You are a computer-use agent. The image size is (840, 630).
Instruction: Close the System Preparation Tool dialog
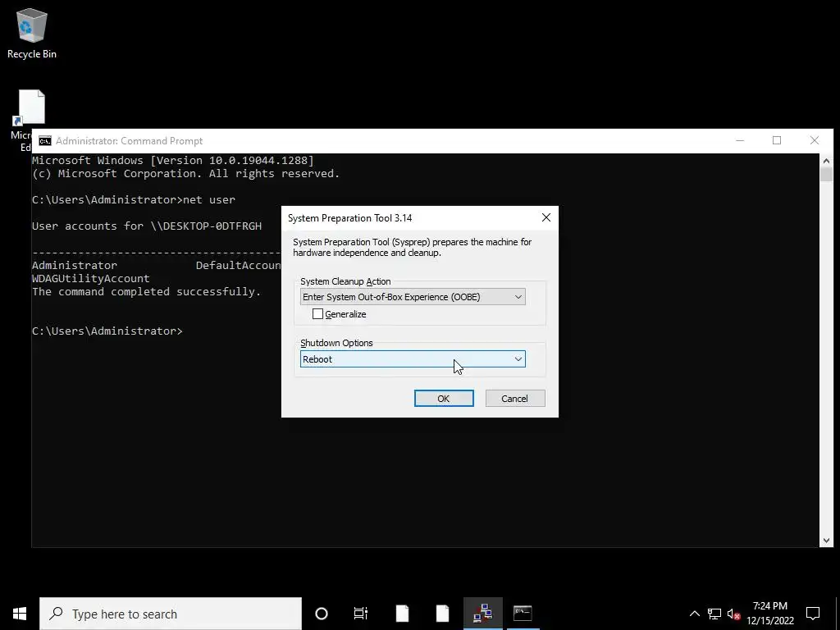click(x=546, y=217)
